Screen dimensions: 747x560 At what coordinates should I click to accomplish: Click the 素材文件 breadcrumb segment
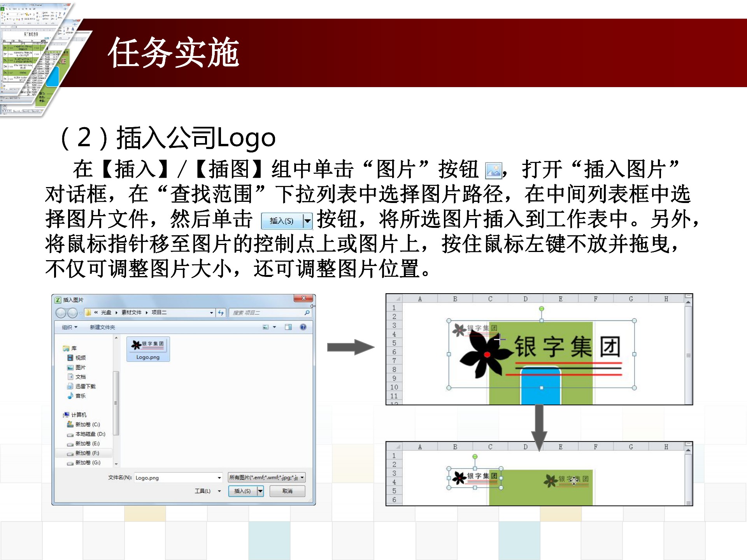[x=132, y=313]
